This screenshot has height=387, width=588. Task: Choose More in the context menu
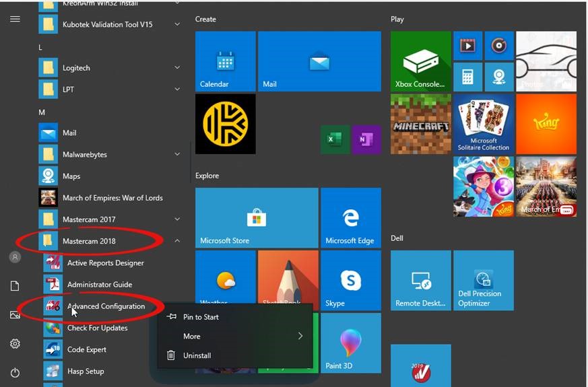tap(235, 336)
